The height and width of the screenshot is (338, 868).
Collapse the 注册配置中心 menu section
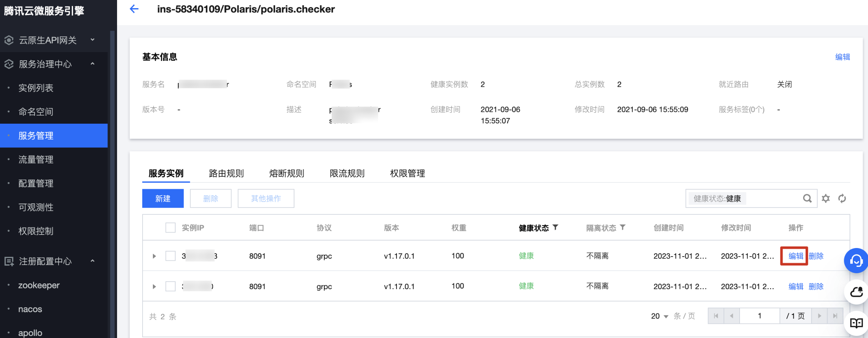click(x=93, y=261)
